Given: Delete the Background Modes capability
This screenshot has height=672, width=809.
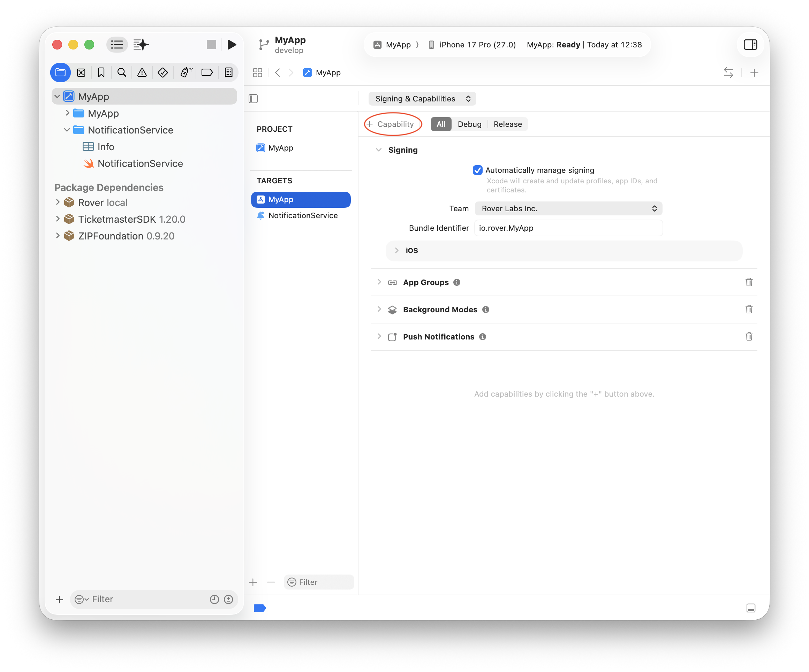Looking at the screenshot, I should 749,309.
